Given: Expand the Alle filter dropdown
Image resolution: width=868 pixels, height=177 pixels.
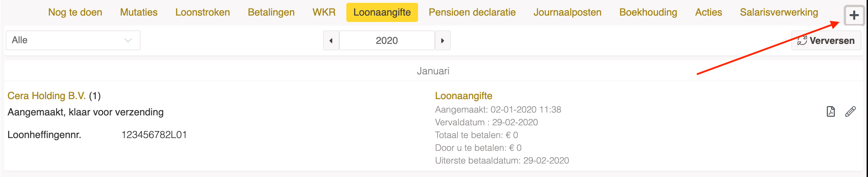Looking at the screenshot, I should (x=73, y=40).
